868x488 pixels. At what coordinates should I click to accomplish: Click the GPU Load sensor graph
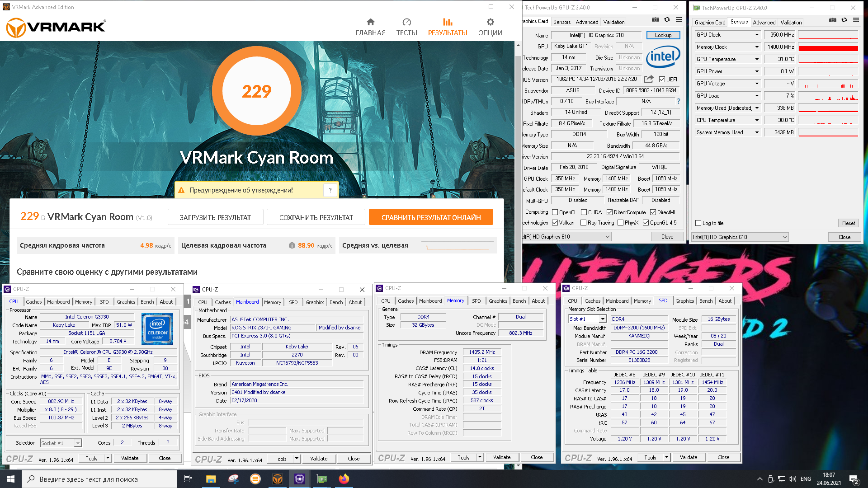click(828, 96)
